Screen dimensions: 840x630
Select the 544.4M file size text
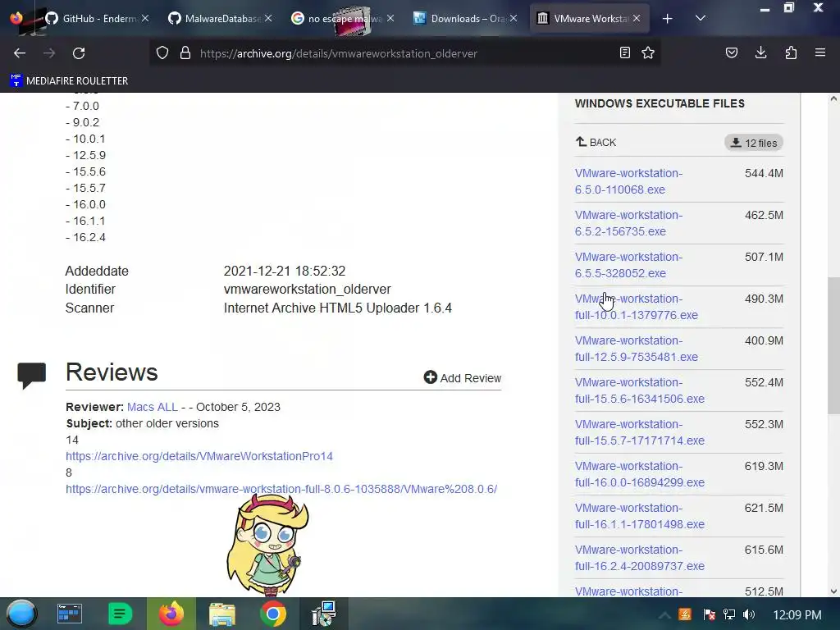click(764, 173)
